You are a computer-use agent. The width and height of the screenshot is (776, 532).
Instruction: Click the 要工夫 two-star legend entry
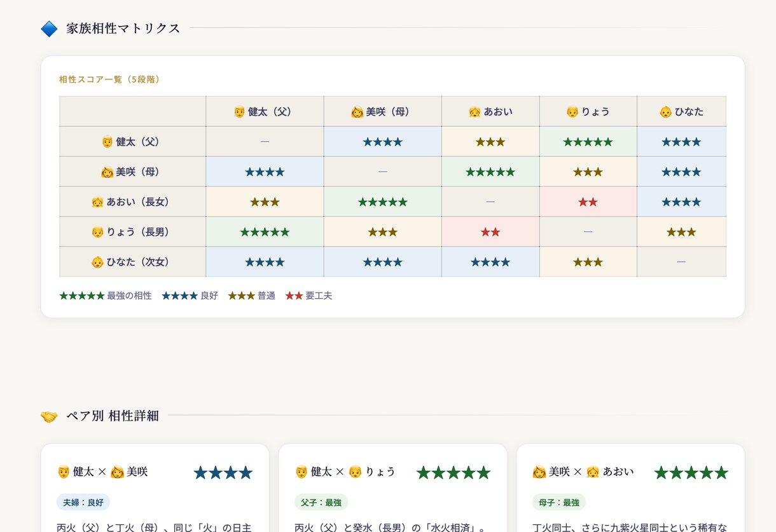pos(308,296)
